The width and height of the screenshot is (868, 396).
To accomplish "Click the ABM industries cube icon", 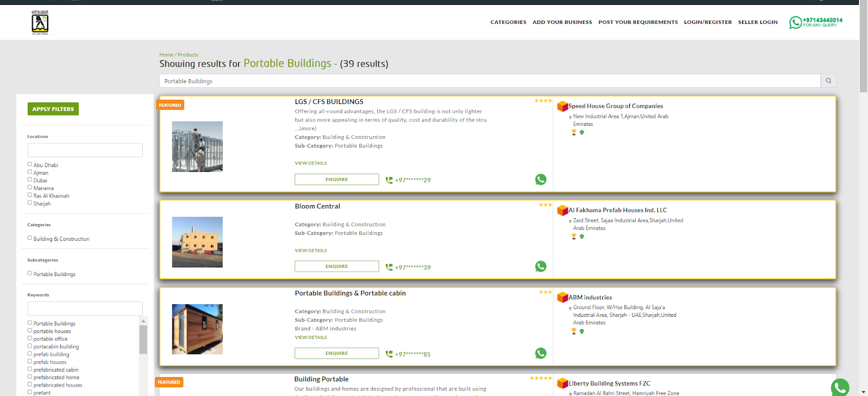I will click(x=563, y=297).
